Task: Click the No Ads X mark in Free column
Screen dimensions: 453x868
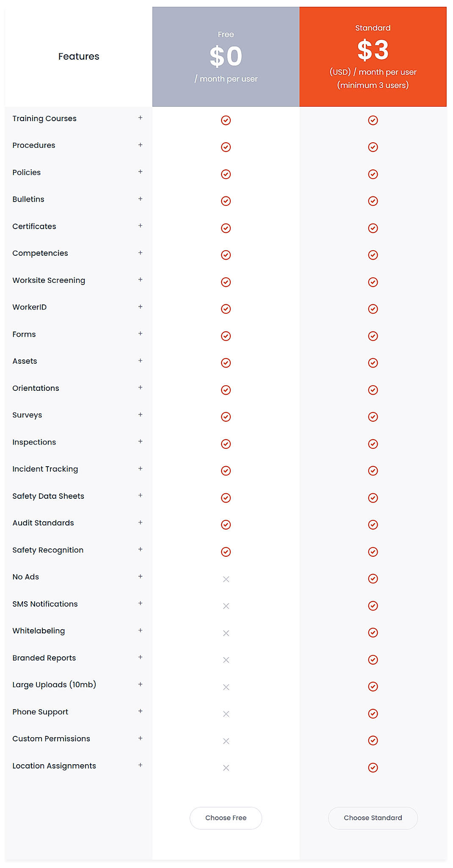Action: tap(226, 579)
